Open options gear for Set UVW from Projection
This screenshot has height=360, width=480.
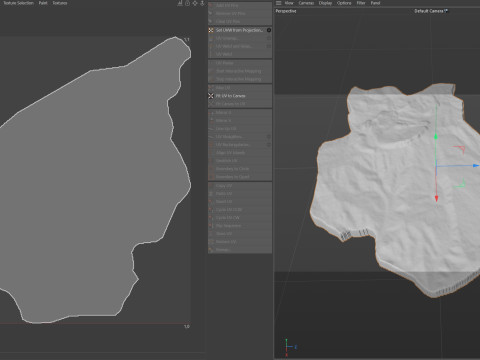pyautogui.click(x=269, y=30)
